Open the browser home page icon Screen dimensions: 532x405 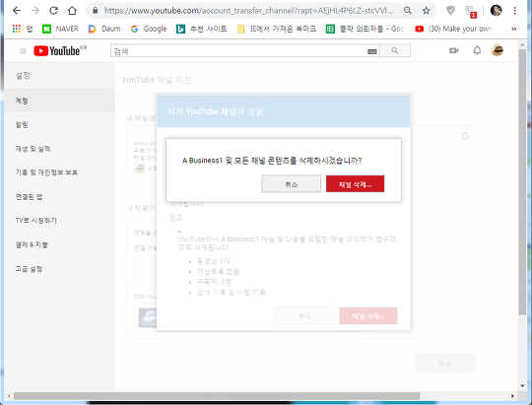72,11
